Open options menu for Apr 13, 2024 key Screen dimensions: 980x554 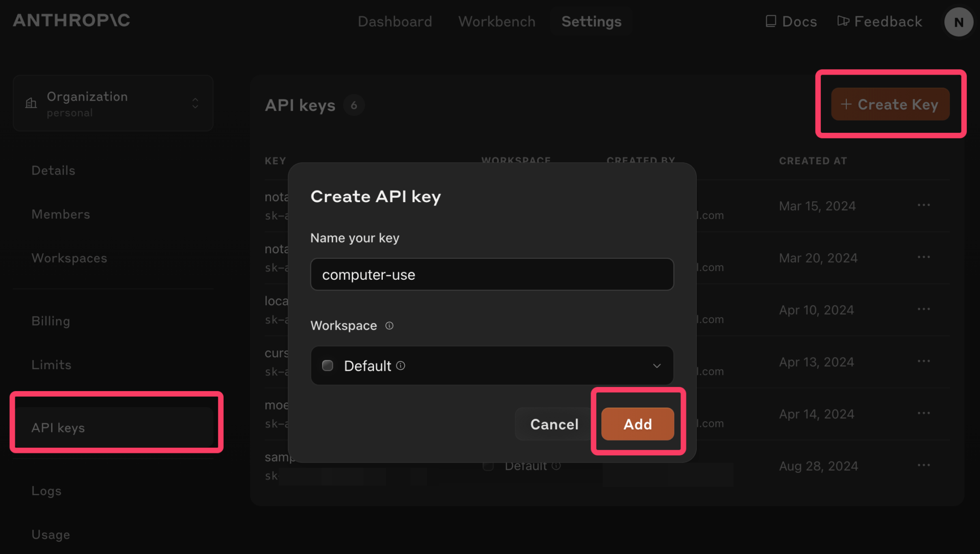[923, 361]
